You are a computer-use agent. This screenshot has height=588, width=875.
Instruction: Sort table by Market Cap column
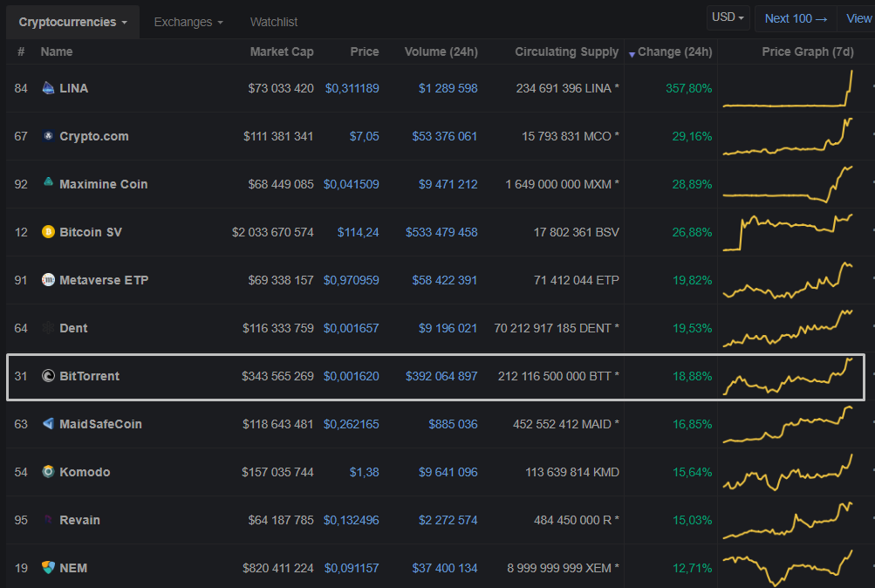282,51
